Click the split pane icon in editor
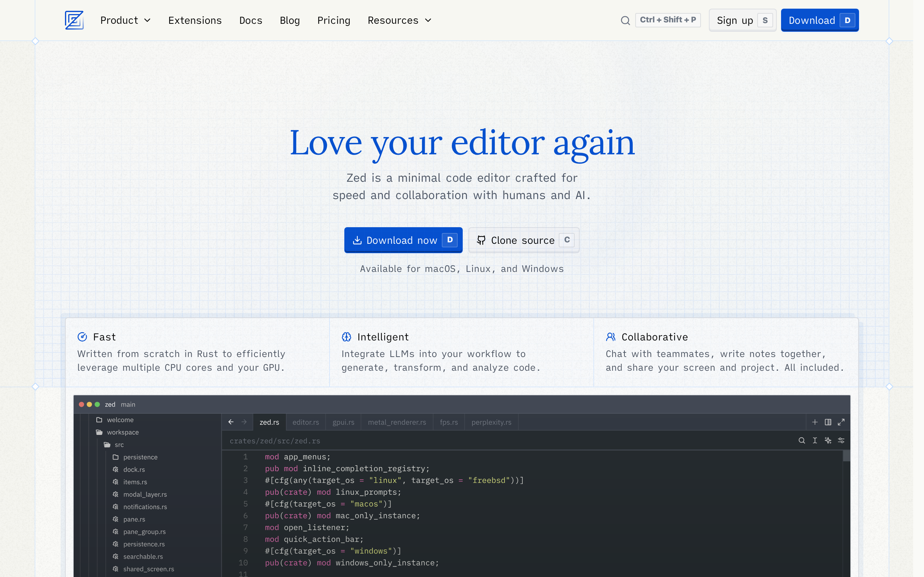Image resolution: width=924 pixels, height=577 pixels. [828, 422]
